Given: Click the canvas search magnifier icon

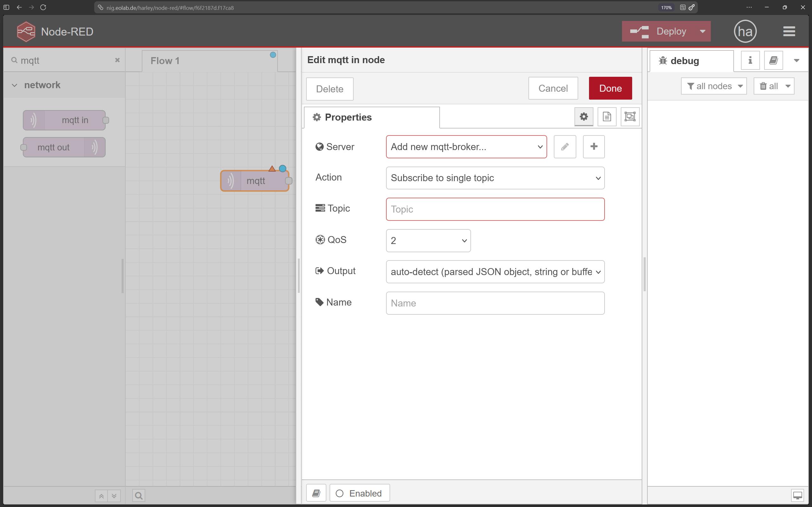Looking at the screenshot, I should [x=139, y=496].
